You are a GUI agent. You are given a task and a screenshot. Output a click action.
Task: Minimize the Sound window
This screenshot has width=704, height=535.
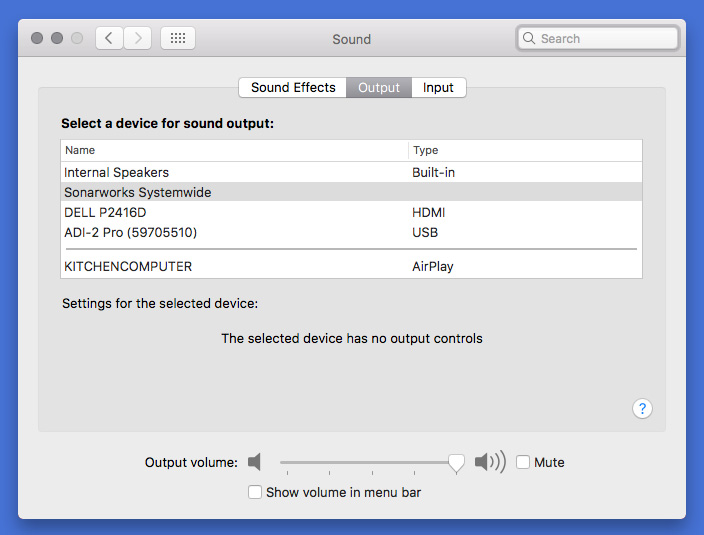tap(57, 38)
